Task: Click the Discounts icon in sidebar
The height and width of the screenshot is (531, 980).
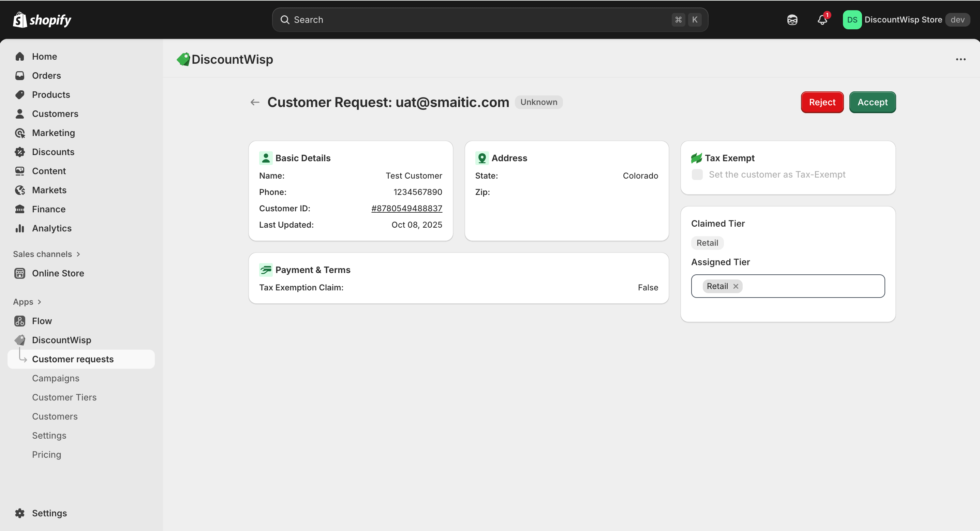Action: coord(20,152)
